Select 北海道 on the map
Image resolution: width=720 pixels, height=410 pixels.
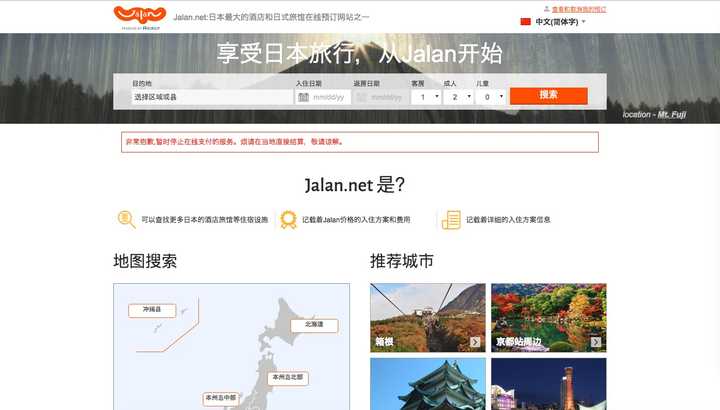(x=314, y=325)
